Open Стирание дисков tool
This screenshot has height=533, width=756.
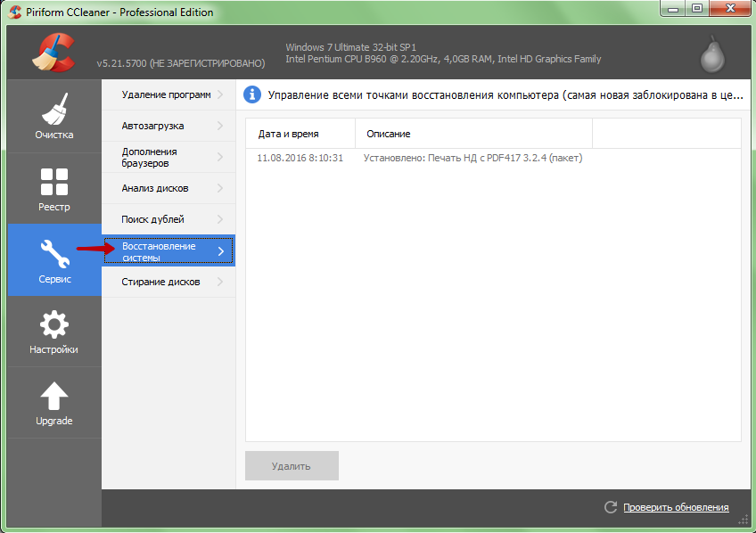[x=168, y=282]
